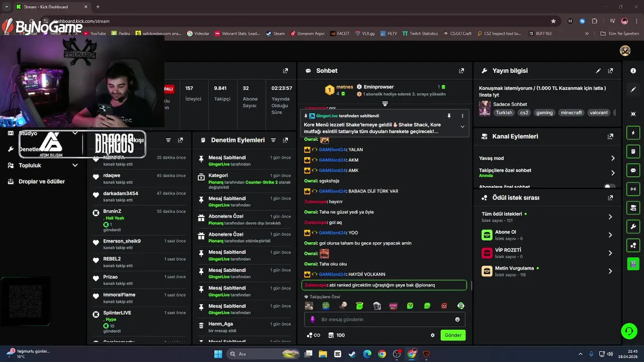Click the Gönder send button

click(453, 335)
